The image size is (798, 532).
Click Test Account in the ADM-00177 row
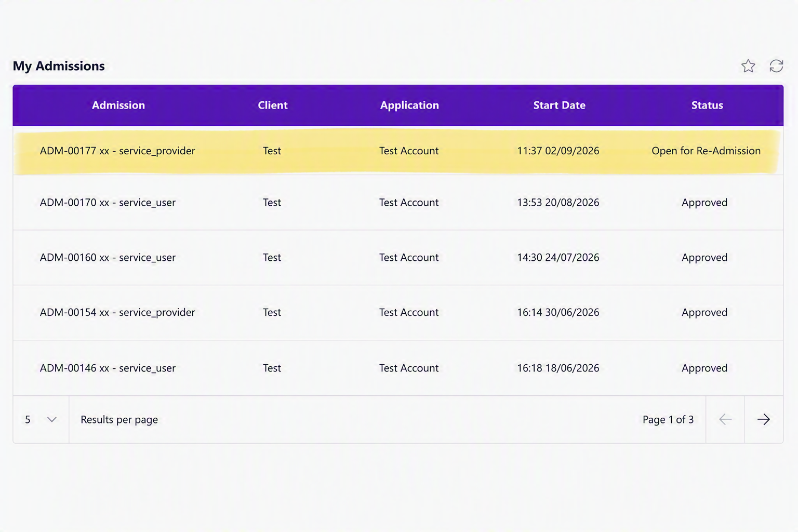pyautogui.click(x=409, y=151)
